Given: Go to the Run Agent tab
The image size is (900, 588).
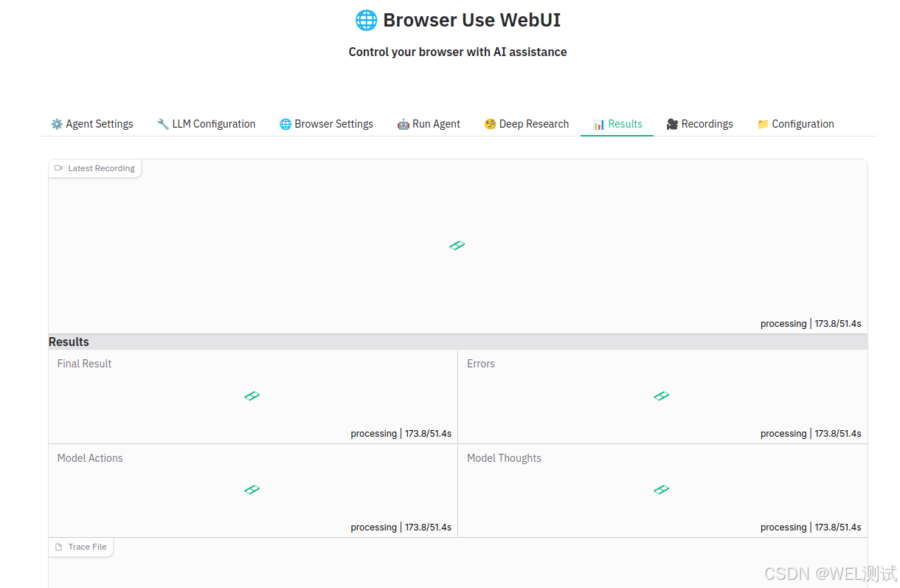Looking at the screenshot, I should 429,124.
